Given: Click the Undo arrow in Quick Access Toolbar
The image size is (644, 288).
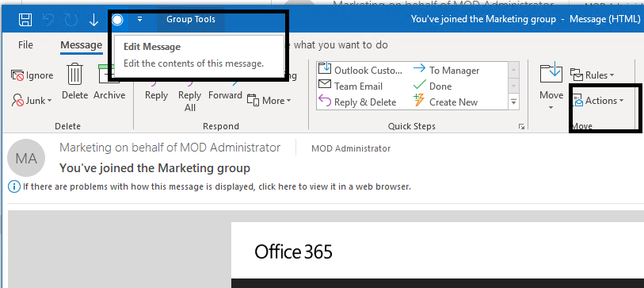Looking at the screenshot, I should coord(48,20).
